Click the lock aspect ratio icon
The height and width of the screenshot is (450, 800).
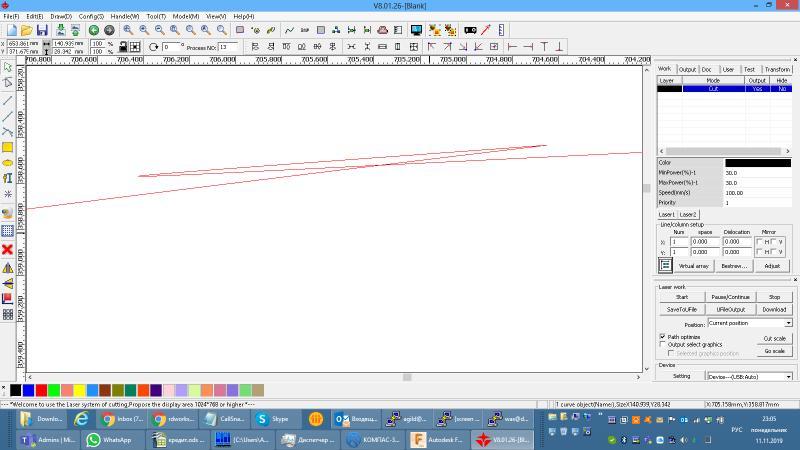123,46
